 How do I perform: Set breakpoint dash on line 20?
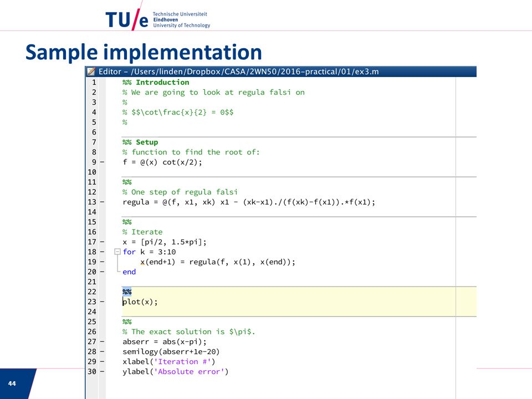click(102, 272)
